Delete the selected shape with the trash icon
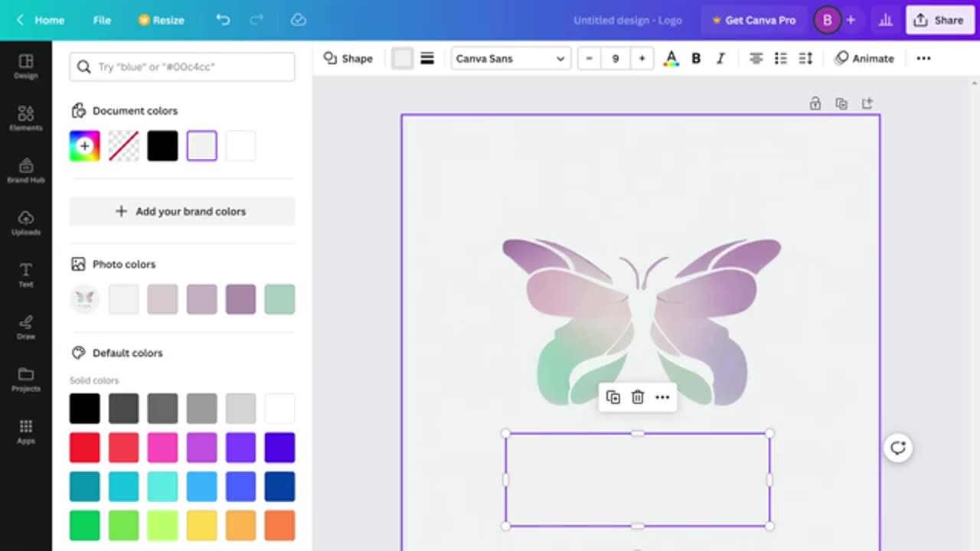 click(x=638, y=397)
